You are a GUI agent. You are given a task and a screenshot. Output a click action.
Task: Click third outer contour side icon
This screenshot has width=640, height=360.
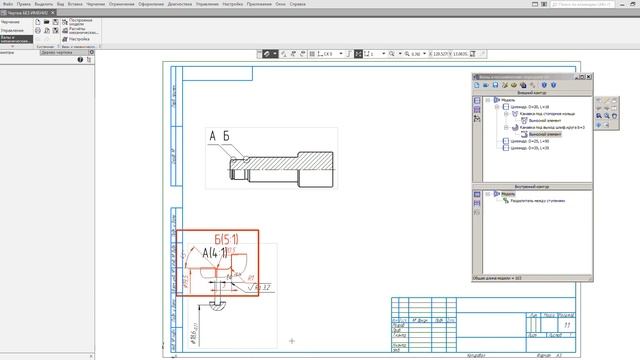click(477, 119)
